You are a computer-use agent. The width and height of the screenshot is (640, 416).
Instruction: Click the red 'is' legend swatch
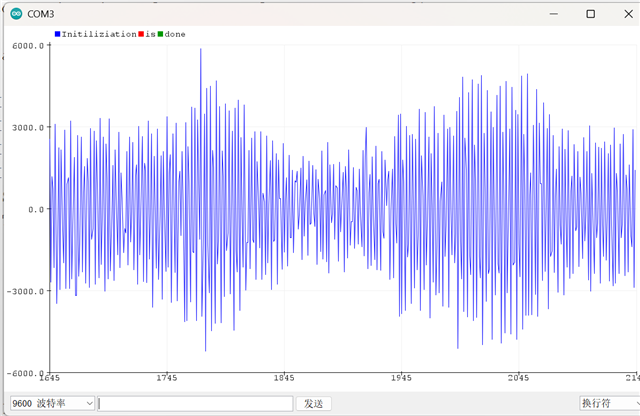pyautogui.click(x=141, y=34)
